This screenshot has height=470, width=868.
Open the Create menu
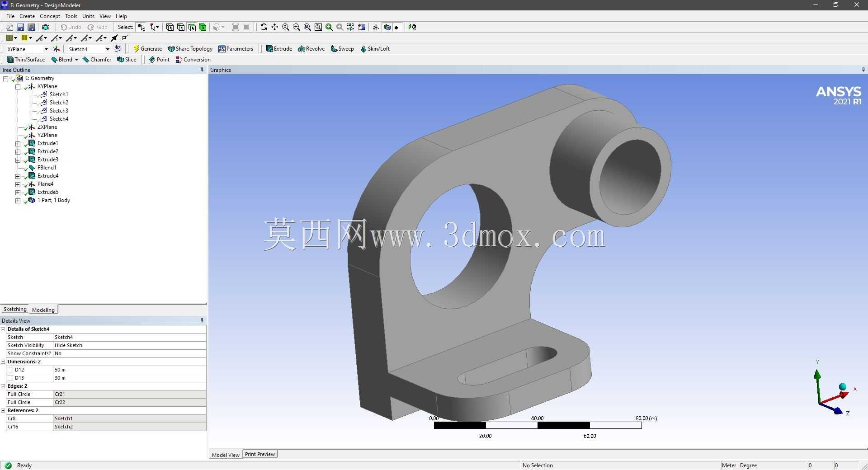27,16
